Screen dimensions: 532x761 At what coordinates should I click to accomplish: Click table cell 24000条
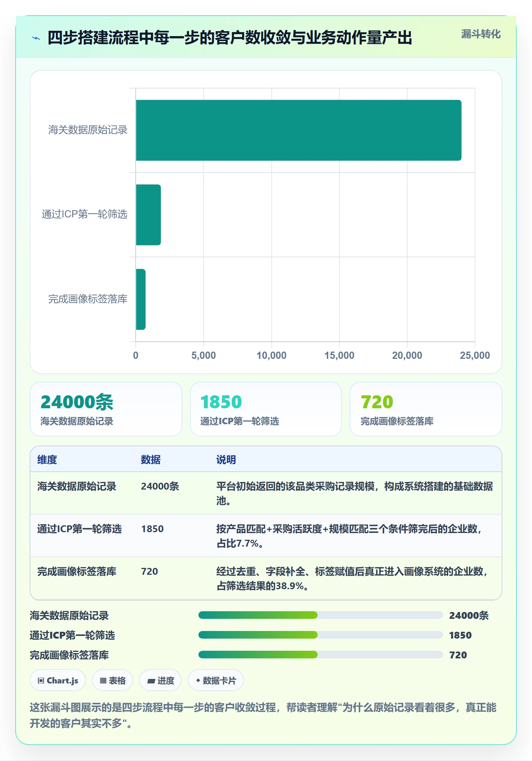pyautogui.click(x=160, y=486)
